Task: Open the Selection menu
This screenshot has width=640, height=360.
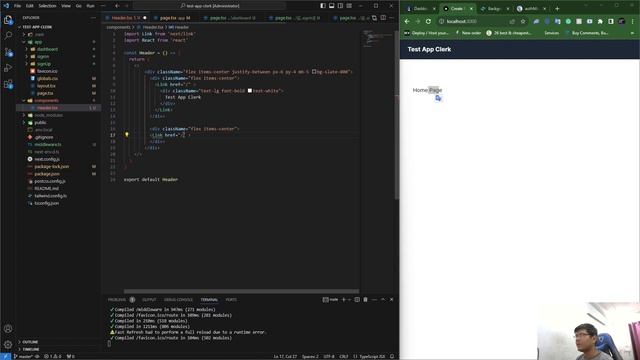Action: [47, 6]
